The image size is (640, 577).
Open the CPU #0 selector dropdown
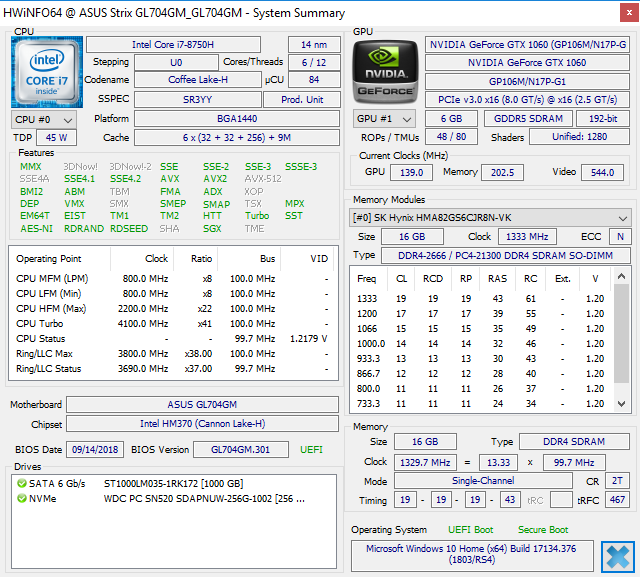point(44,120)
